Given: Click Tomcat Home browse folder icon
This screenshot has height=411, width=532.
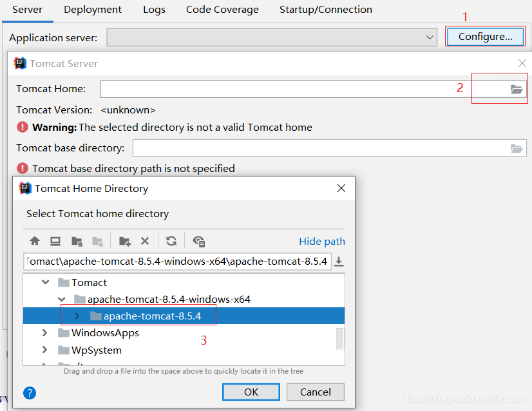Looking at the screenshot, I should click(517, 90).
